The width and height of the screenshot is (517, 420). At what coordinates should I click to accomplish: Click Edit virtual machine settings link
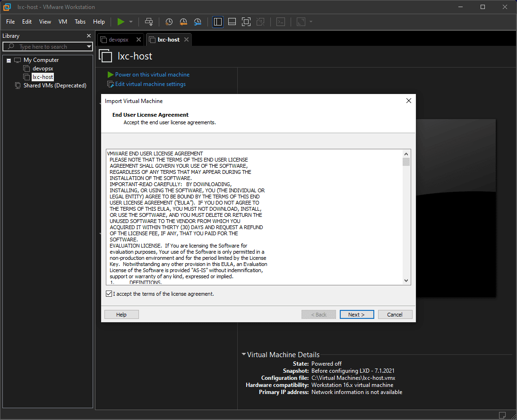(150, 84)
